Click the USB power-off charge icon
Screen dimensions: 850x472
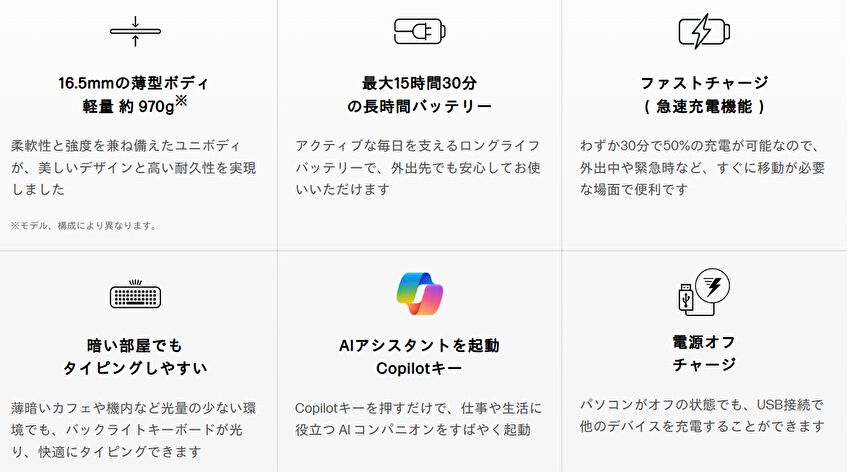point(704,292)
